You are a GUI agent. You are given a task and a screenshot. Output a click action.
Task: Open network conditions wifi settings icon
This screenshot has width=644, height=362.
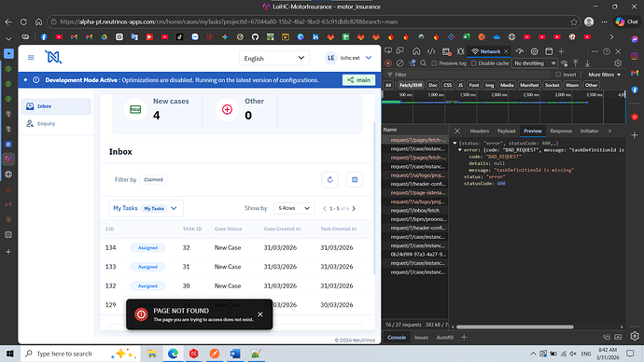pos(565,63)
